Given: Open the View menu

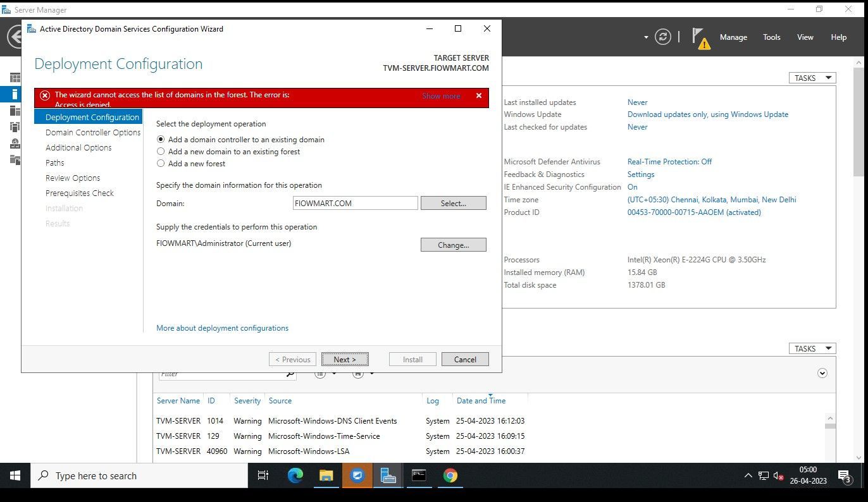Looking at the screenshot, I should pos(805,37).
